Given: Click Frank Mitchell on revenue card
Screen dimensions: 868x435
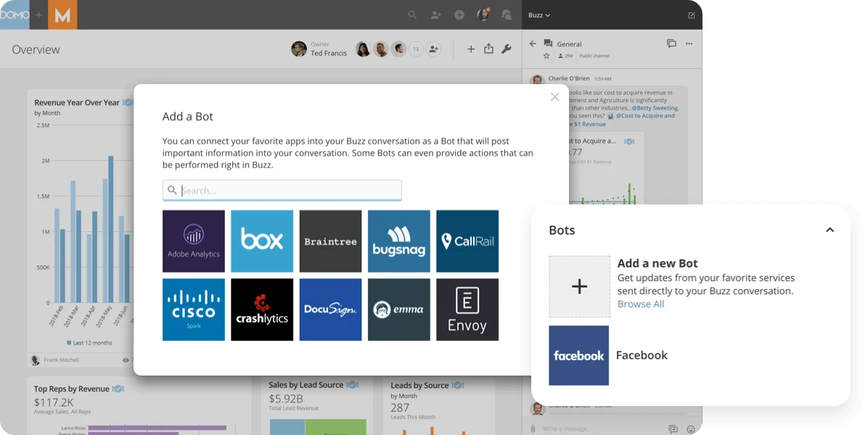Looking at the screenshot, I should click(62, 360).
